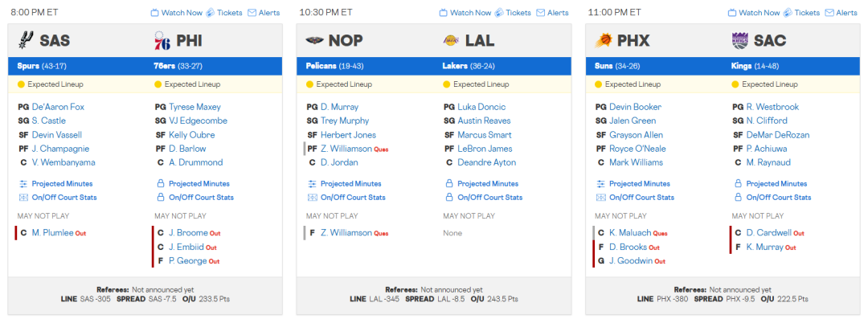The height and width of the screenshot is (323, 868).
Task: Open Pelicans Projected Minutes
Action: [350, 184]
